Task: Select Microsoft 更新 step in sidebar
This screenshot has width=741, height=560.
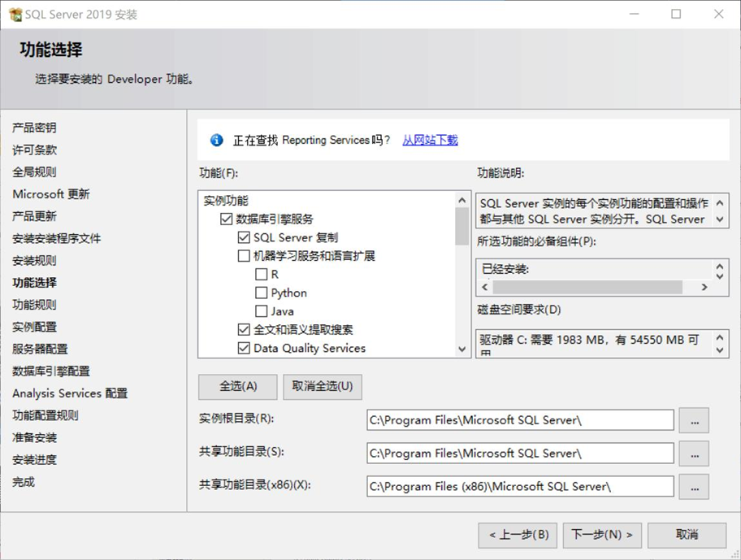Action: tap(51, 194)
